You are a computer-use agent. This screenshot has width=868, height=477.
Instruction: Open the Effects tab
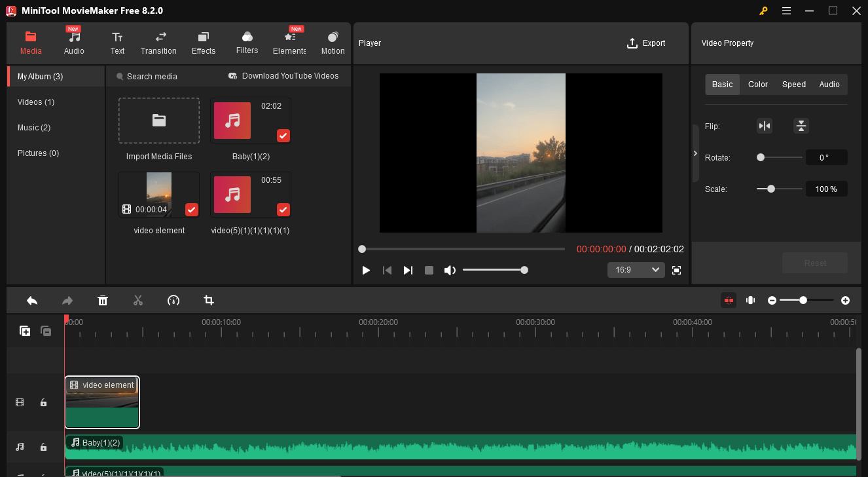coord(204,43)
